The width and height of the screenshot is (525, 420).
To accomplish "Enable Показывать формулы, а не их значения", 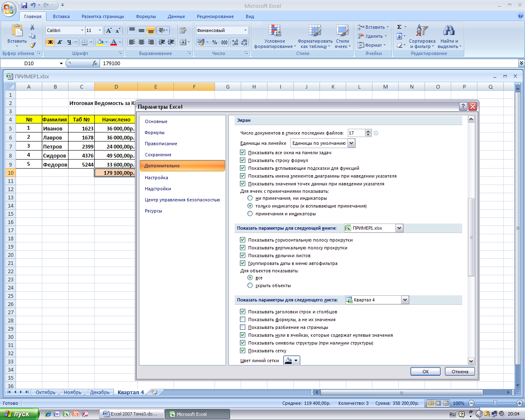I will [x=242, y=320].
